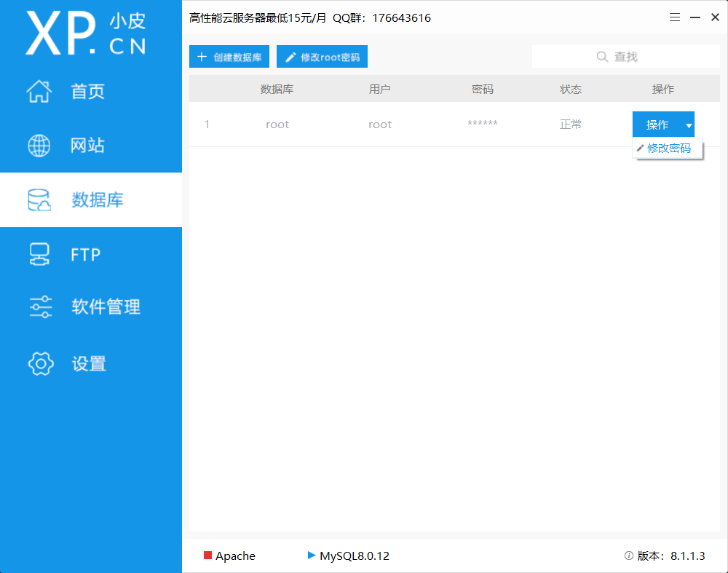
Task: Click the red Apache stopped indicator
Action: point(207,556)
